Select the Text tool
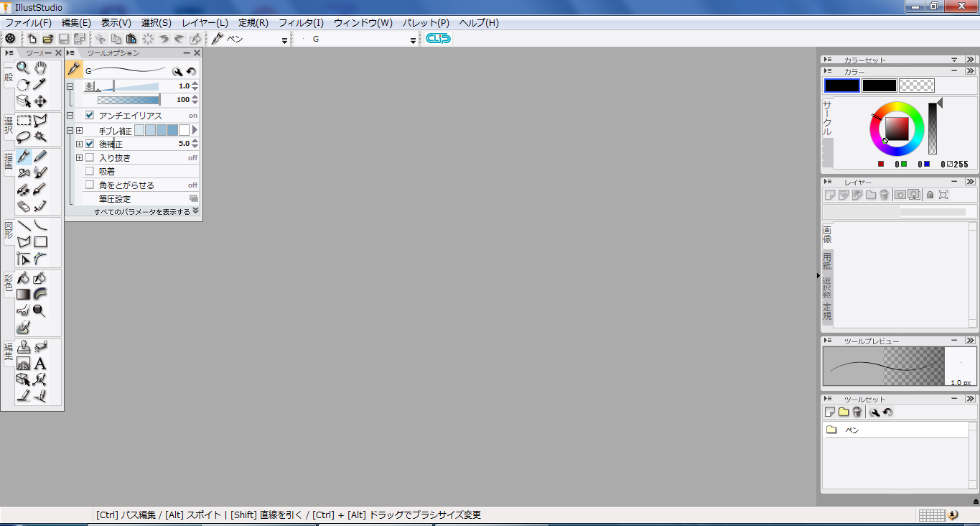The image size is (980, 526). (x=40, y=364)
